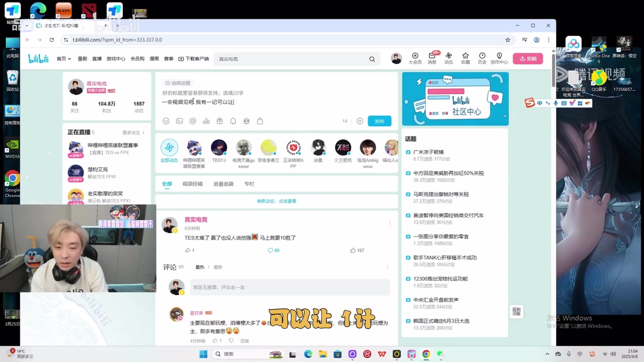Image resolution: width=644 pixels, height=362 pixels.
Task: Open the 消息 messages icon in top navigation
Action: [x=432, y=57]
